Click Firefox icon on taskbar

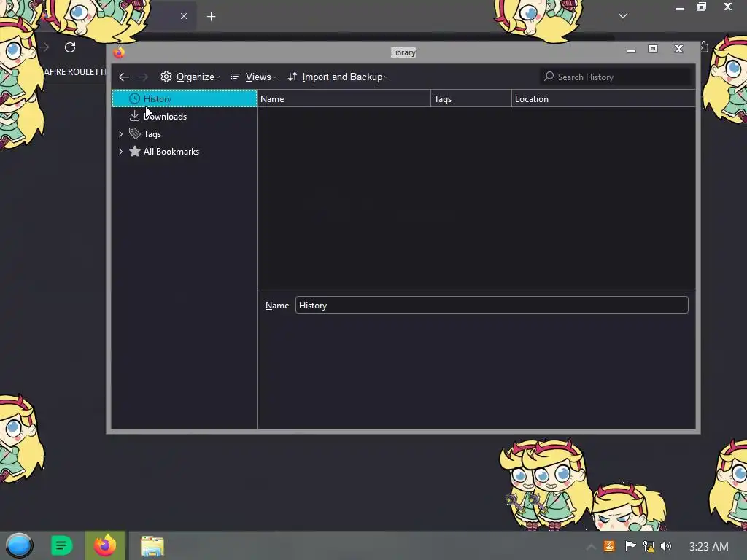105,545
